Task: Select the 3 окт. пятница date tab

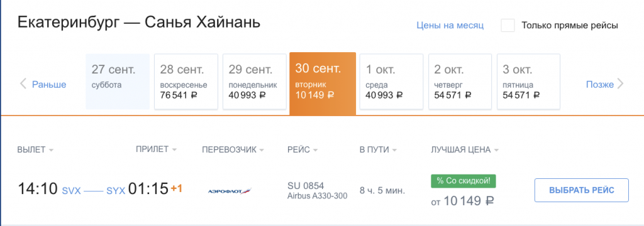Action: click(528, 82)
